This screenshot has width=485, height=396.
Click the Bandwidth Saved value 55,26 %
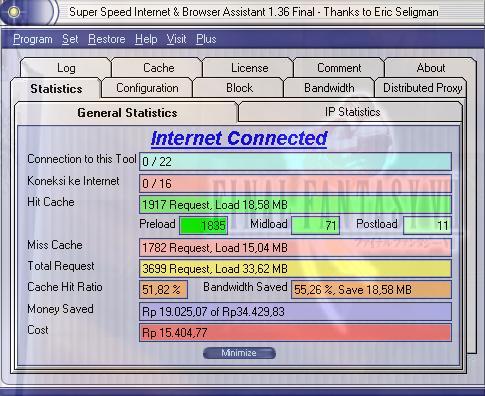[371, 290]
